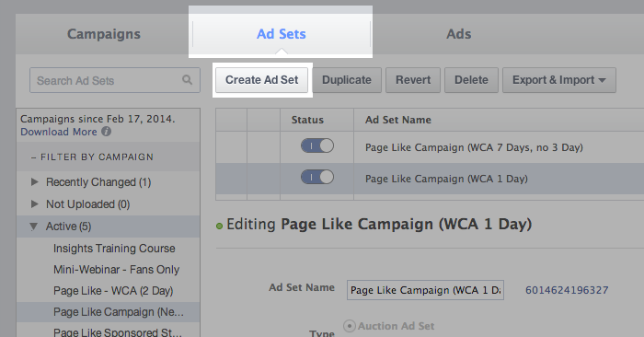Click the Duplicate button
The height and width of the screenshot is (337, 644).
(x=347, y=80)
